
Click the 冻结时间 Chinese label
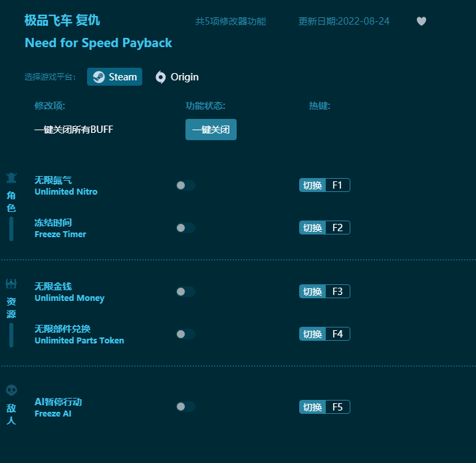(53, 223)
